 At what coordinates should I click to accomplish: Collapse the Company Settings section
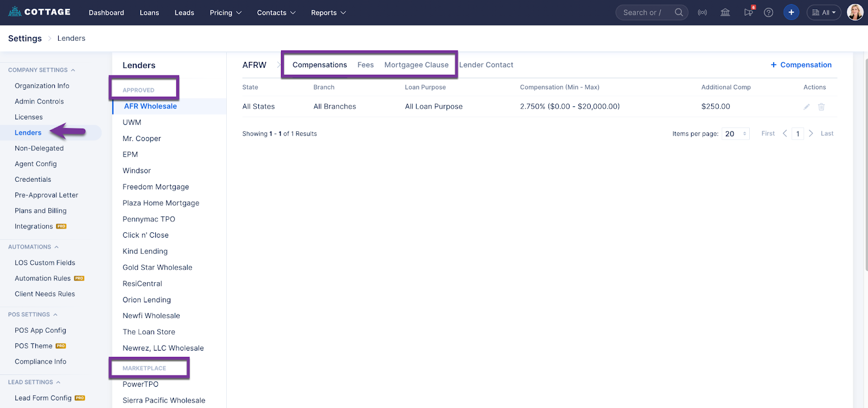(x=42, y=70)
